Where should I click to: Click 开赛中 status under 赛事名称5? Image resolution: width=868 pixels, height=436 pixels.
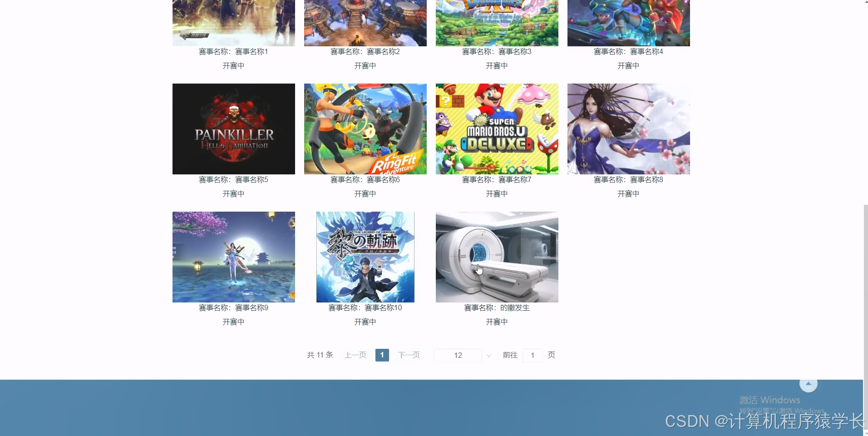tap(233, 194)
